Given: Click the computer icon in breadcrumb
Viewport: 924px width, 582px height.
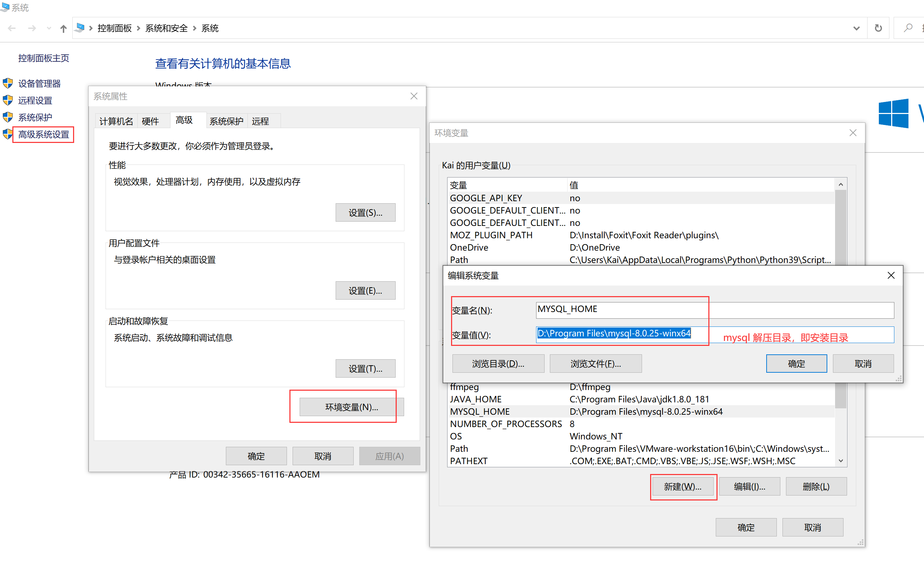Looking at the screenshot, I should (80, 28).
